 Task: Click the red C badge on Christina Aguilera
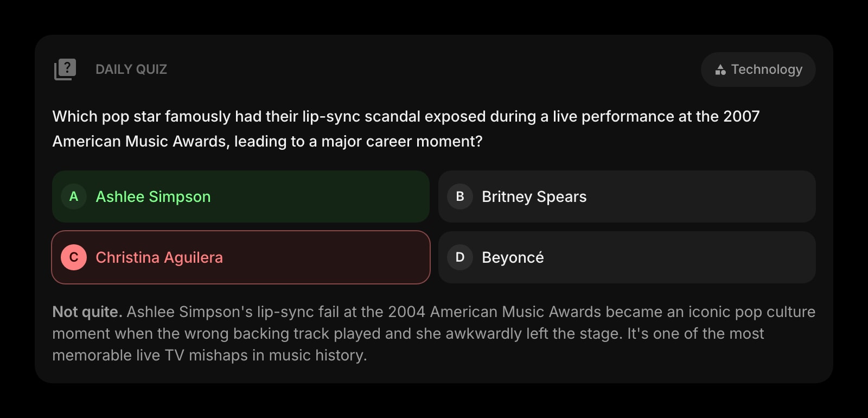click(73, 257)
